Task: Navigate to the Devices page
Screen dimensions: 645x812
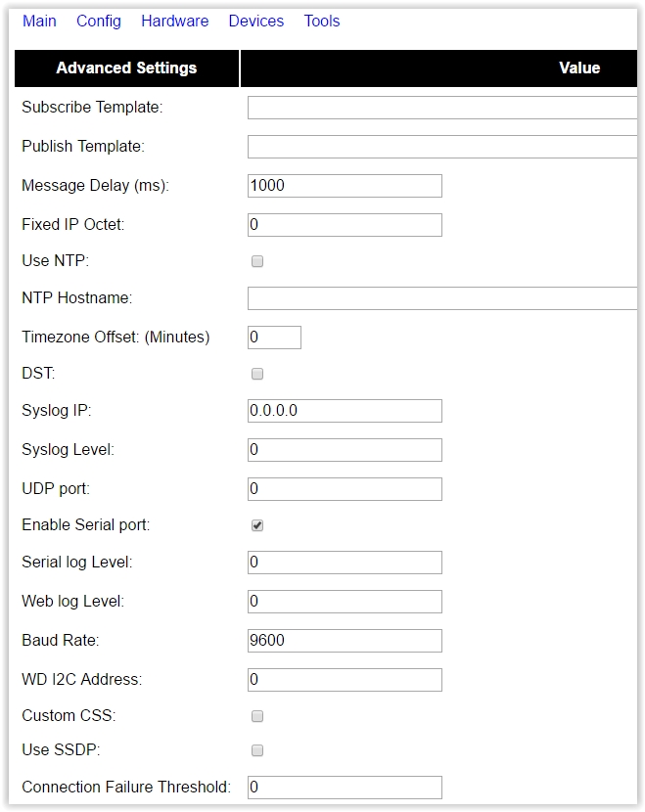Action: 255,22
